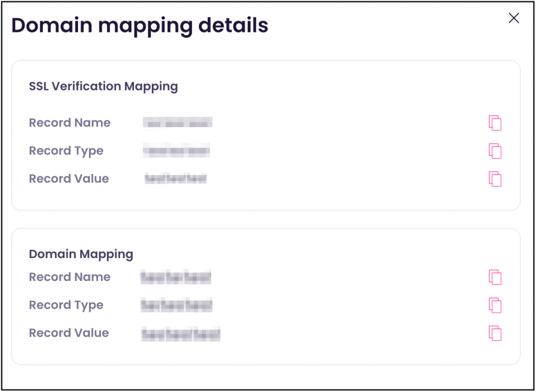Image resolution: width=536 pixels, height=392 pixels.
Task: Copy the SSL verification Record Value
Action: (495, 178)
